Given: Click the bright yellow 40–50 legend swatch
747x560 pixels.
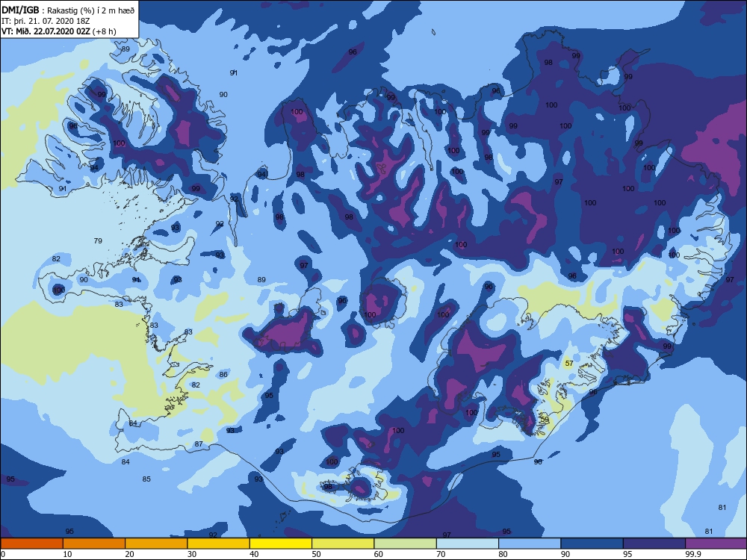Looking at the screenshot, I should pyautogui.click(x=281, y=544).
